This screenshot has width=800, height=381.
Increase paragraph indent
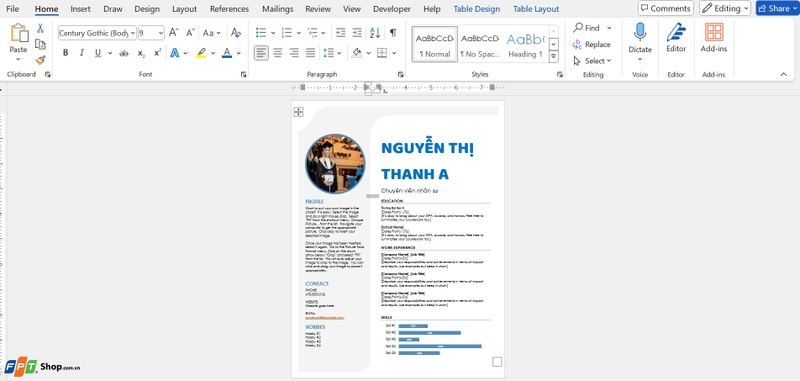point(357,33)
